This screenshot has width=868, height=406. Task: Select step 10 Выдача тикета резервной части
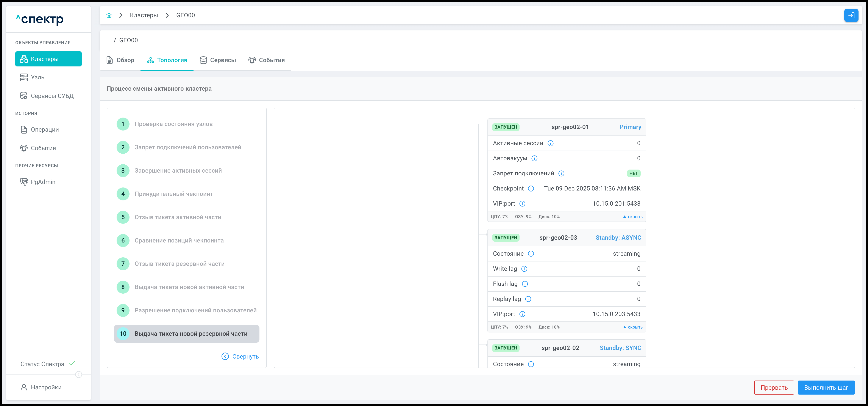tap(186, 334)
